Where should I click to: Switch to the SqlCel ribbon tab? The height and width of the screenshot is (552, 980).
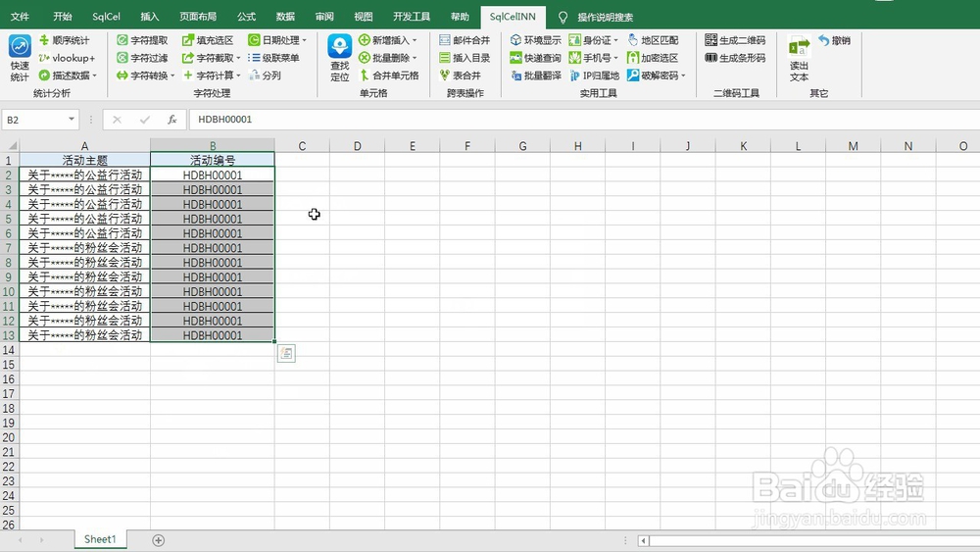point(106,17)
